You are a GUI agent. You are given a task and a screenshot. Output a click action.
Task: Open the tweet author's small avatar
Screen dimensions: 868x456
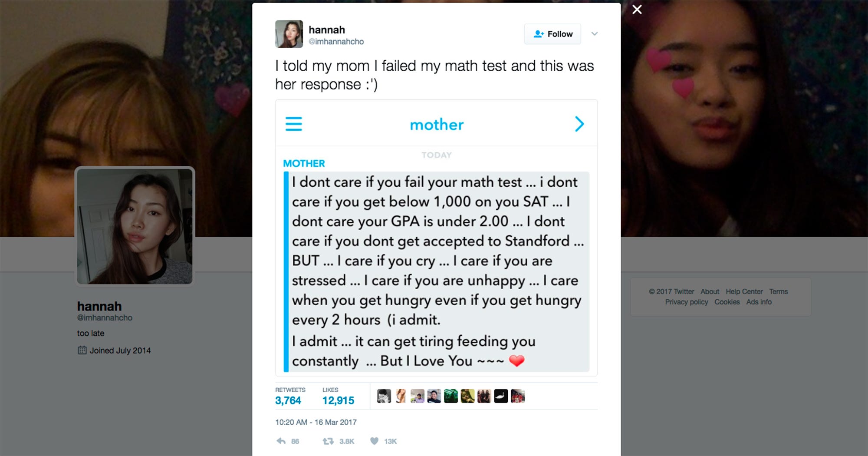(289, 34)
